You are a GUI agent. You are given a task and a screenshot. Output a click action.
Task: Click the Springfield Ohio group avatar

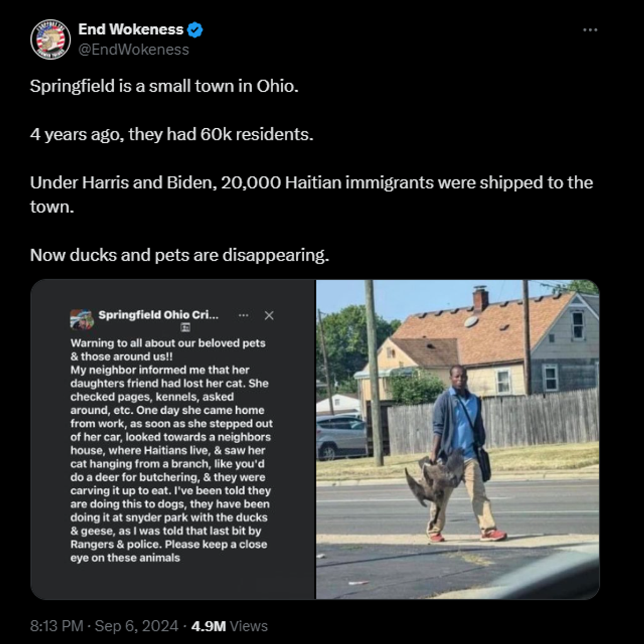[82, 319]
